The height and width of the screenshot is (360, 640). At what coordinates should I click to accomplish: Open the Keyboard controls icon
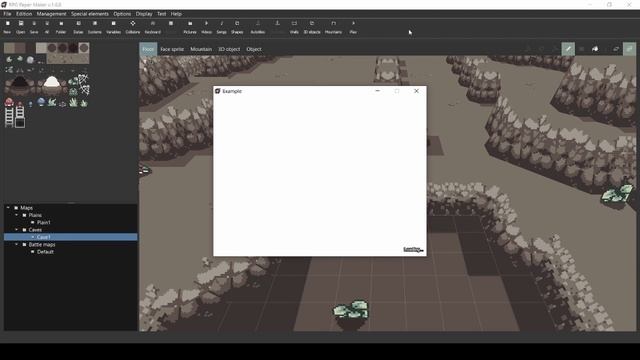(153, 27)
